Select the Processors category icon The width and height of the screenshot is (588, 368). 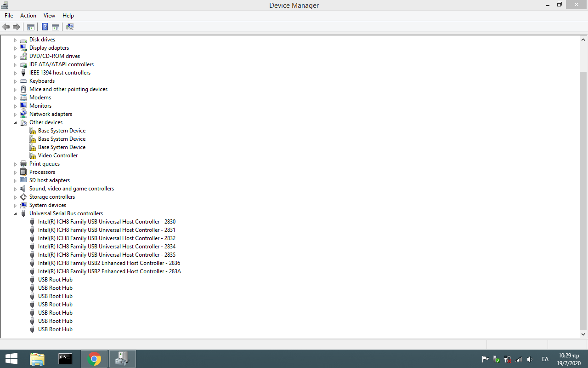tap(23, 172)
